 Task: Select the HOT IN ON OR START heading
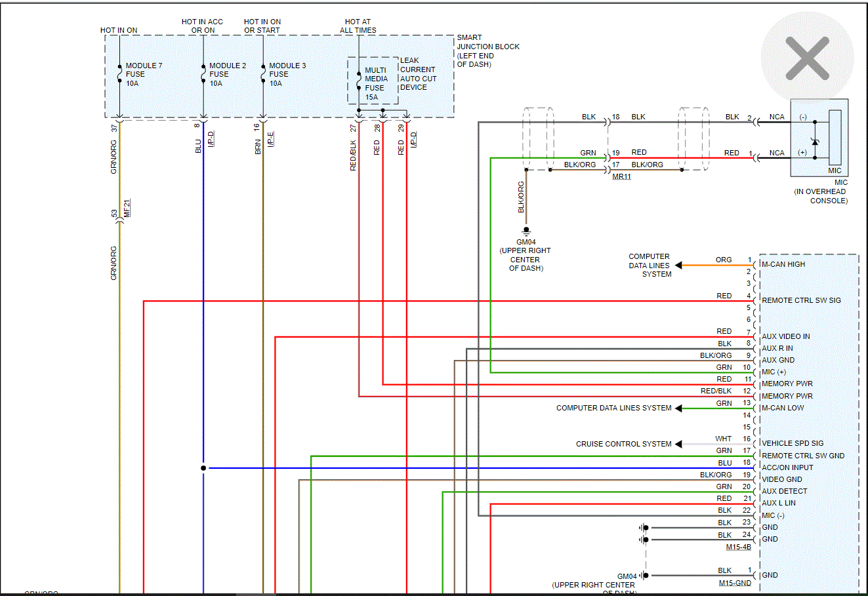pos(262,26)
